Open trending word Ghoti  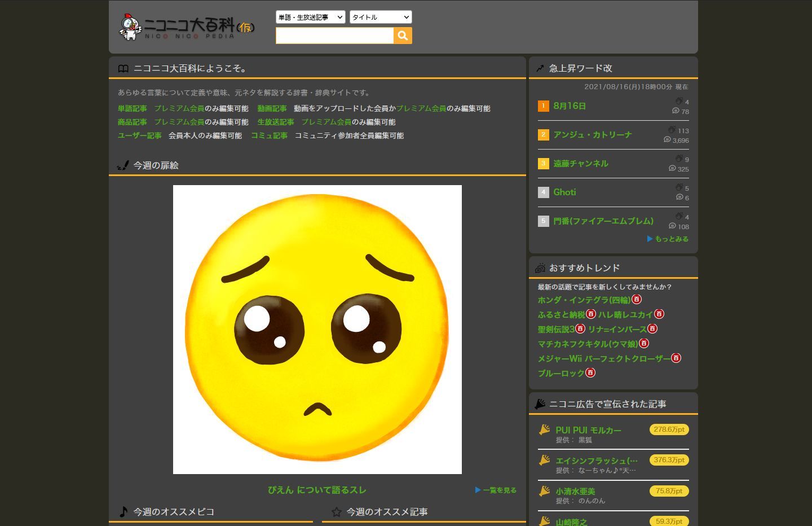(x=564, y=192)
